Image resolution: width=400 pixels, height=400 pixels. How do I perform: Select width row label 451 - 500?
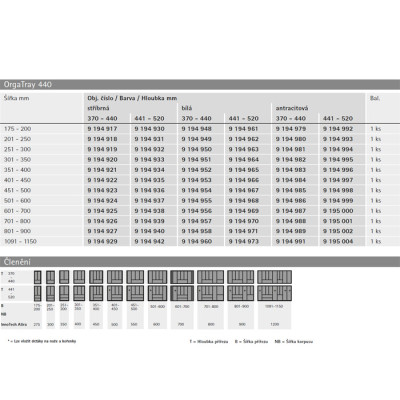[x=17, y=190]
